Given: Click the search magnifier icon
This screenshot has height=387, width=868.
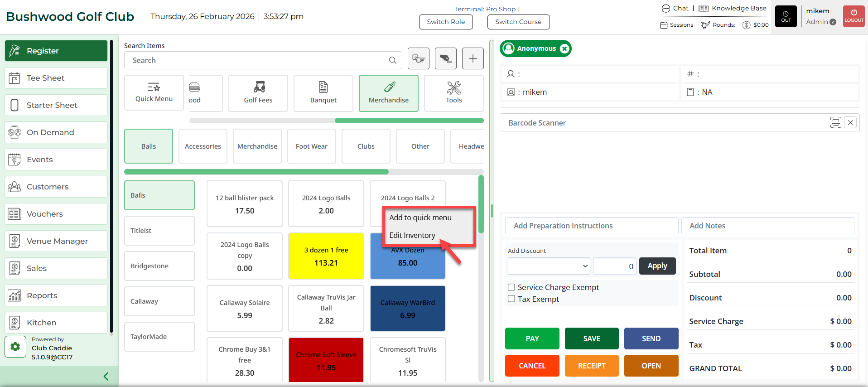Looking at the screenshot, I should point(392,60).
